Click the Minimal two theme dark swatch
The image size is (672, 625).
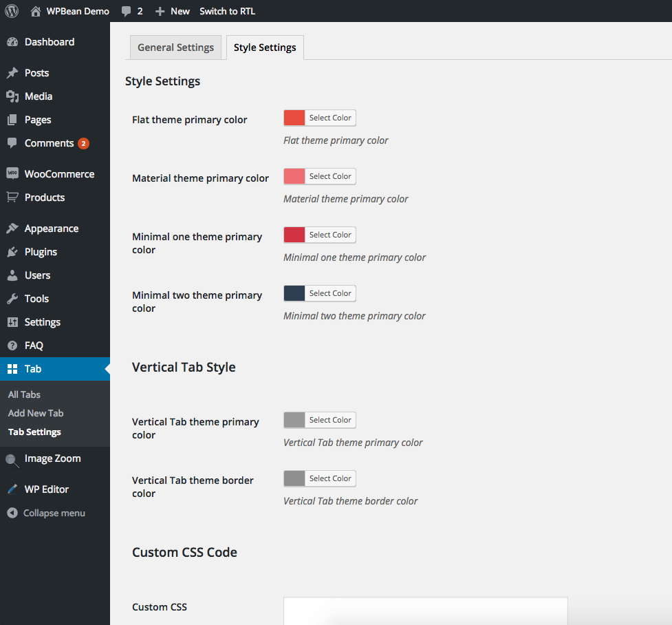pyautogui.click(x=294, y=293)
